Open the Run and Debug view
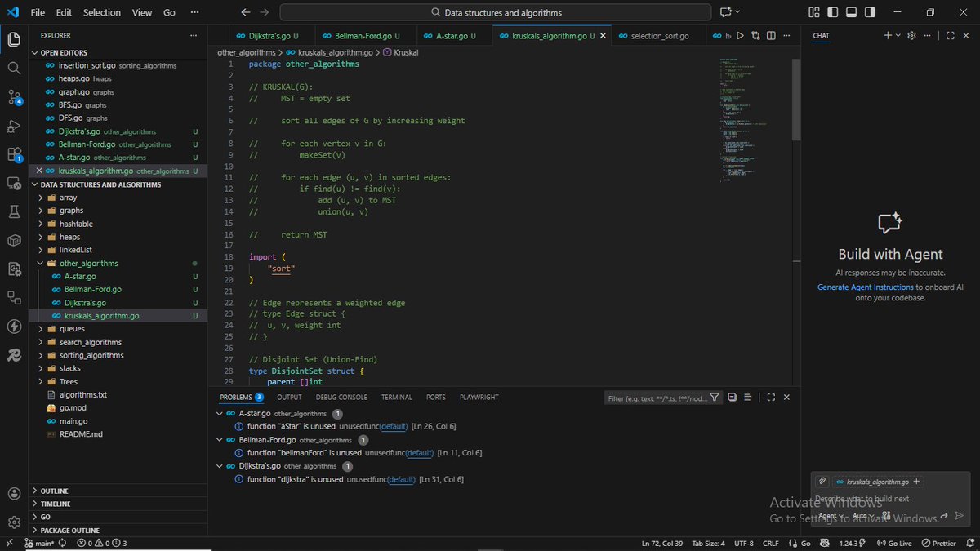Screen dimensions: 980x551 coord(14,126)
